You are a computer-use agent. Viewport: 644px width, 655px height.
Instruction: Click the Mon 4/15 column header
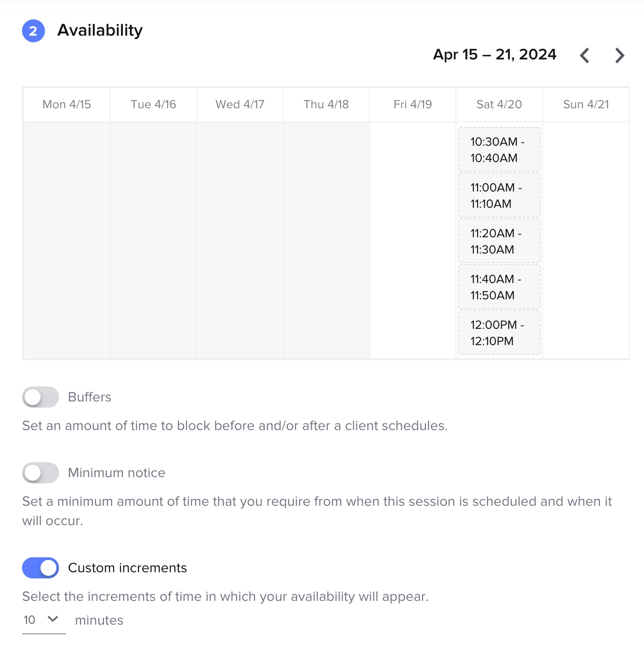pos(67,104)
